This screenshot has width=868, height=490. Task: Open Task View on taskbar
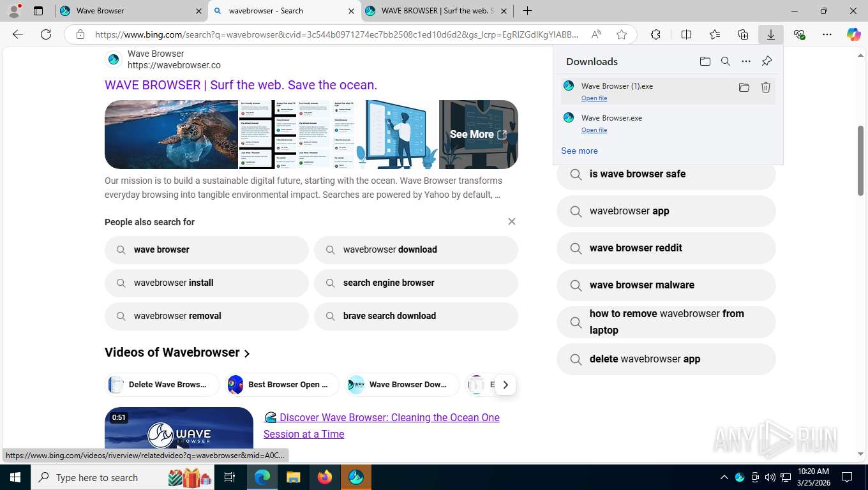tap(230, 477)
